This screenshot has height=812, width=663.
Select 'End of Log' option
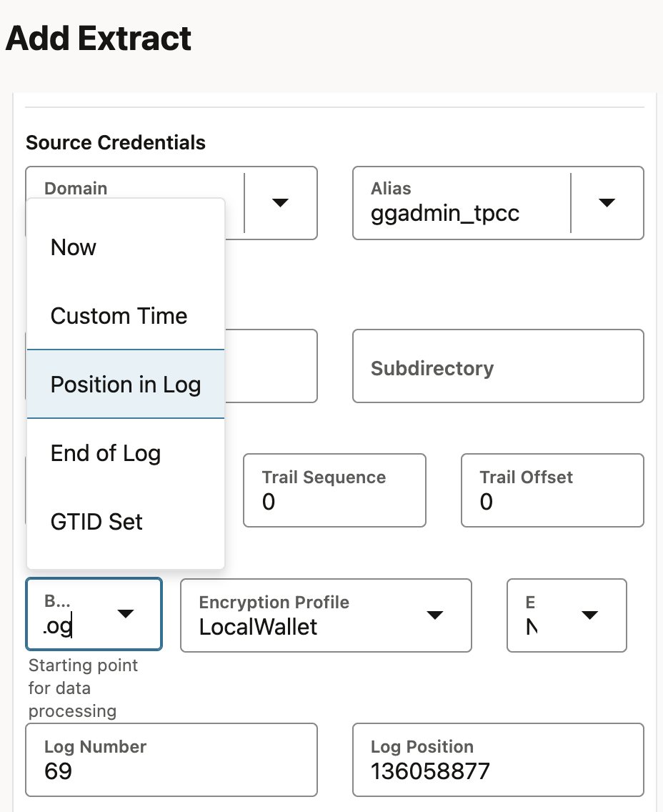point(106,453)
